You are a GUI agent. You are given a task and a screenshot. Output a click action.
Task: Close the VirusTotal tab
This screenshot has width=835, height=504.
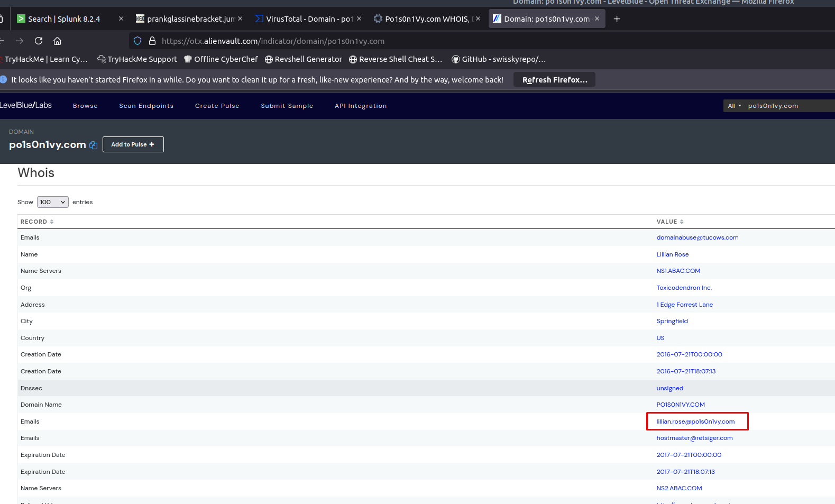(359, 19)
